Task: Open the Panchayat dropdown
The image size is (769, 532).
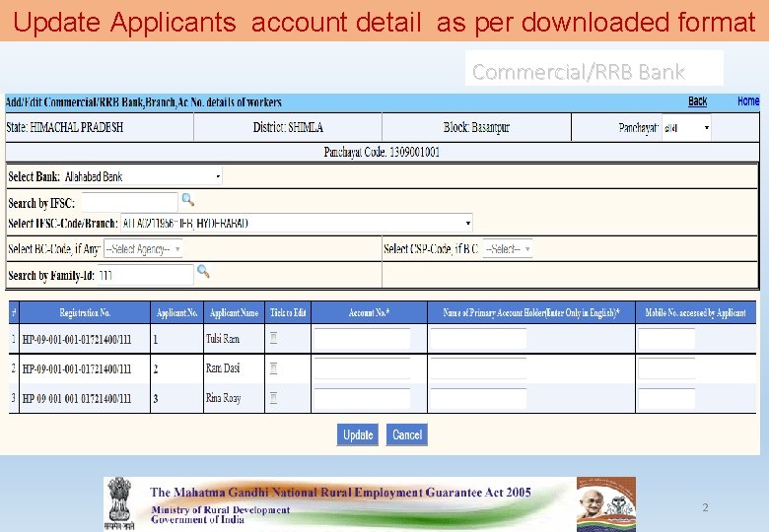Action: point(686,128)
